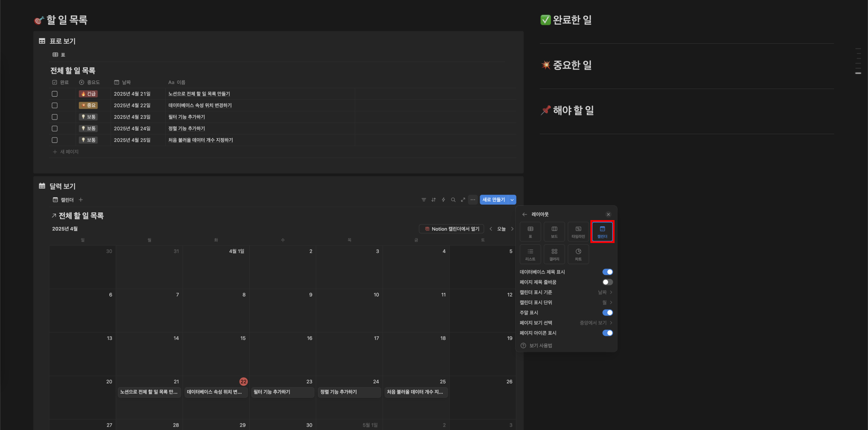
Task: Check the 완료 box for 4월 21일 row
Action: click(55, 94)
